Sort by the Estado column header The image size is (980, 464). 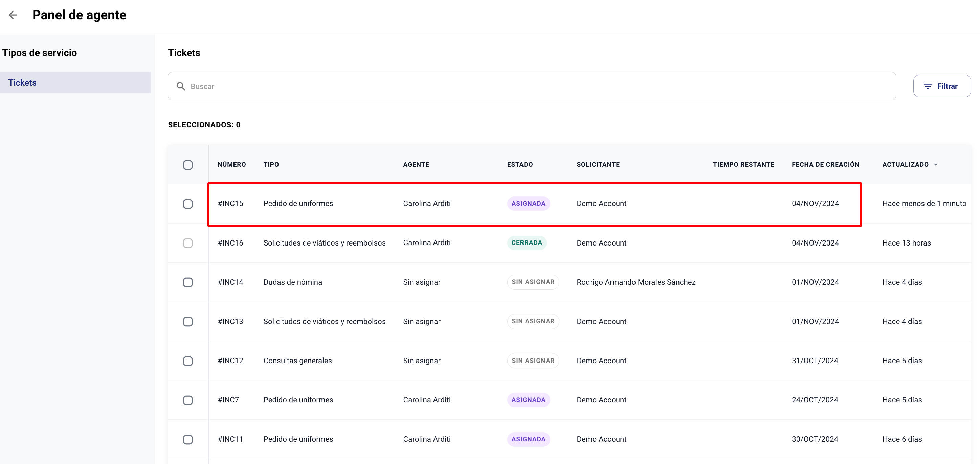pyautogui.click(x=520, y=165)
